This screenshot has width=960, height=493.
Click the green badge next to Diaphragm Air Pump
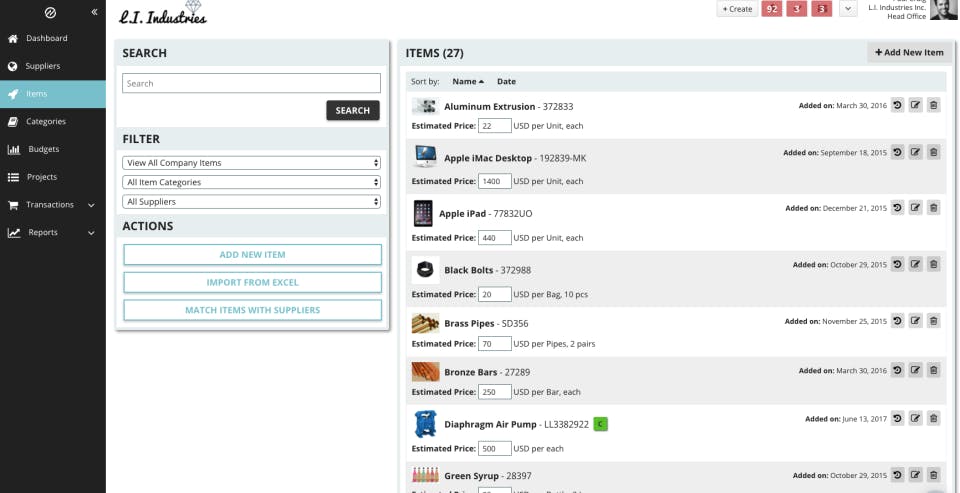601,424
